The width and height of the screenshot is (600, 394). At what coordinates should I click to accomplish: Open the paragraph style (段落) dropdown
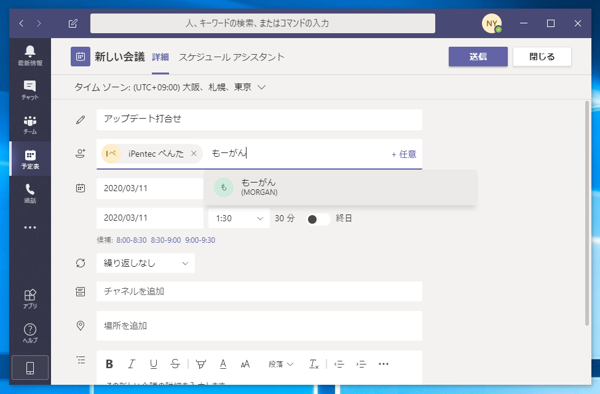280,364
